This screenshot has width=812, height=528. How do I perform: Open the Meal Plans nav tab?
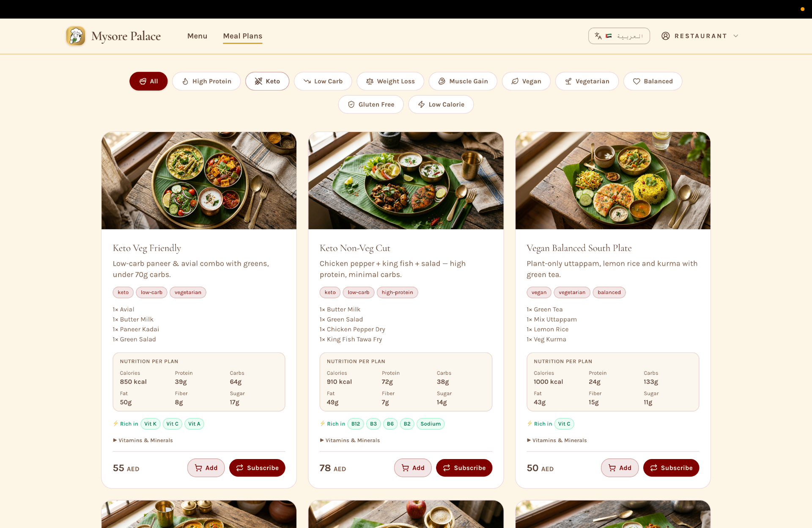click(x=243, y=36)
